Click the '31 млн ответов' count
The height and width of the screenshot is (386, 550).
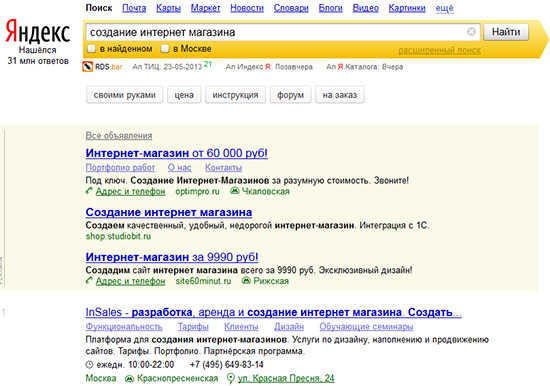point(38,61)
